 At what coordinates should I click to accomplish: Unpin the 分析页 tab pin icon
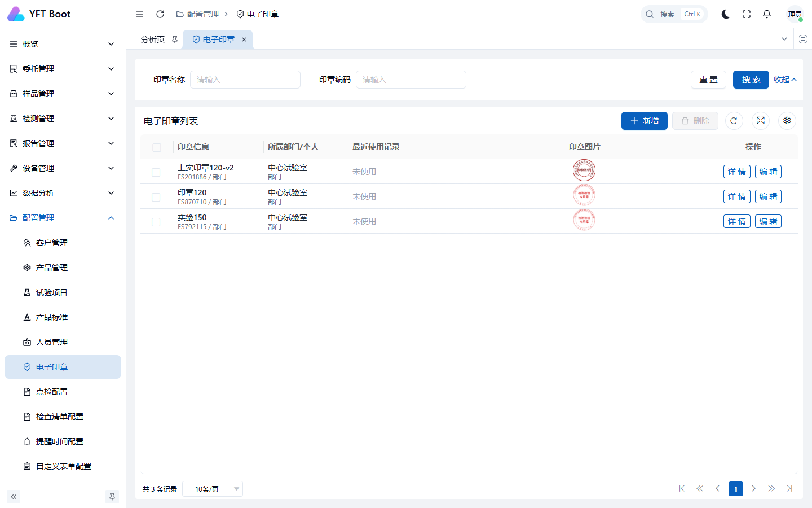coord(175,40)
